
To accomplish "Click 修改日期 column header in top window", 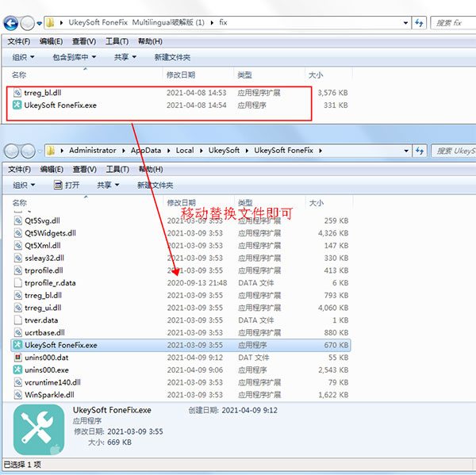I will click(181, 75).
